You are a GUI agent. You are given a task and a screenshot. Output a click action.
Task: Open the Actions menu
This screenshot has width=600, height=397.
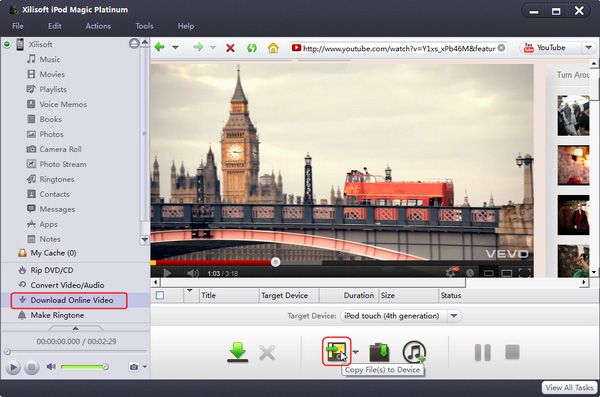pos(98,26)
